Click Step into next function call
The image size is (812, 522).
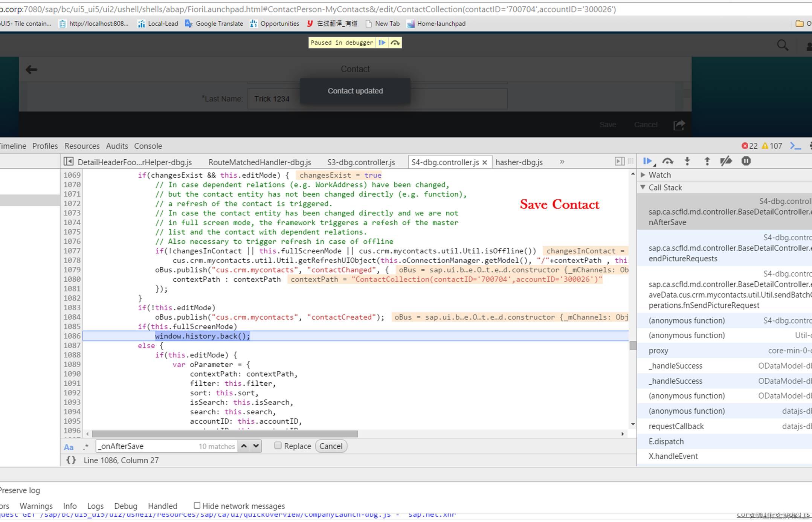[x=687, y=162]
